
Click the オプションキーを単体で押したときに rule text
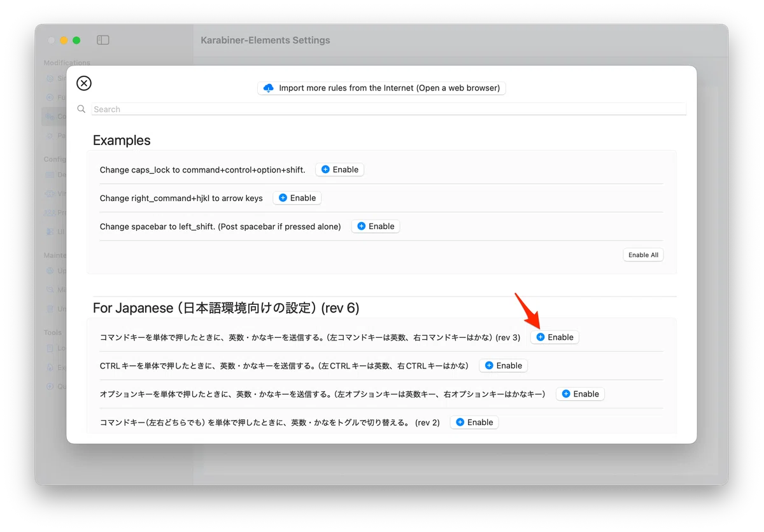click(x=323, y=394)
